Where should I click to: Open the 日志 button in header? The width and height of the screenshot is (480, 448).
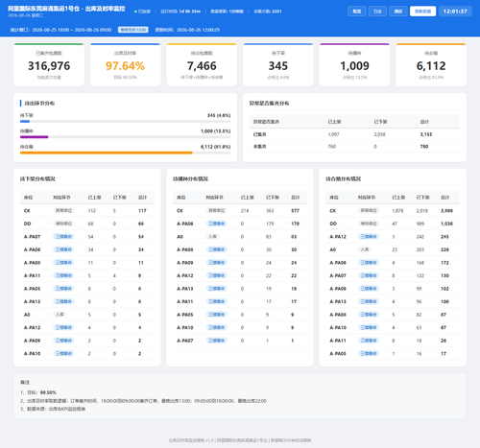point(377,12)
